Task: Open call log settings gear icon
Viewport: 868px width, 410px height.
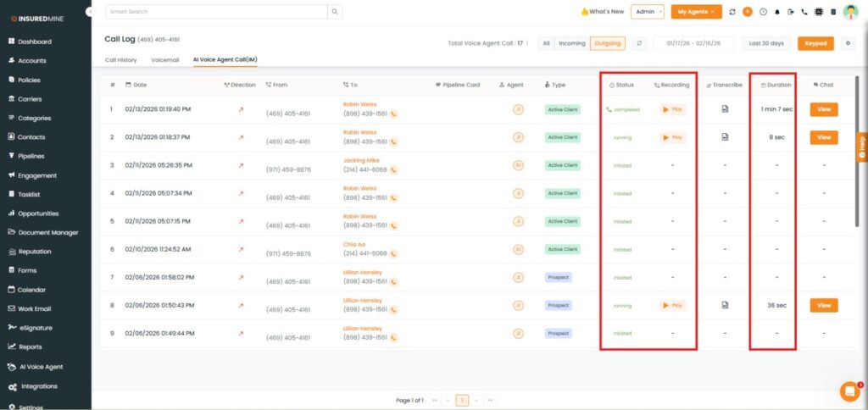Action: tap(848, 43)
